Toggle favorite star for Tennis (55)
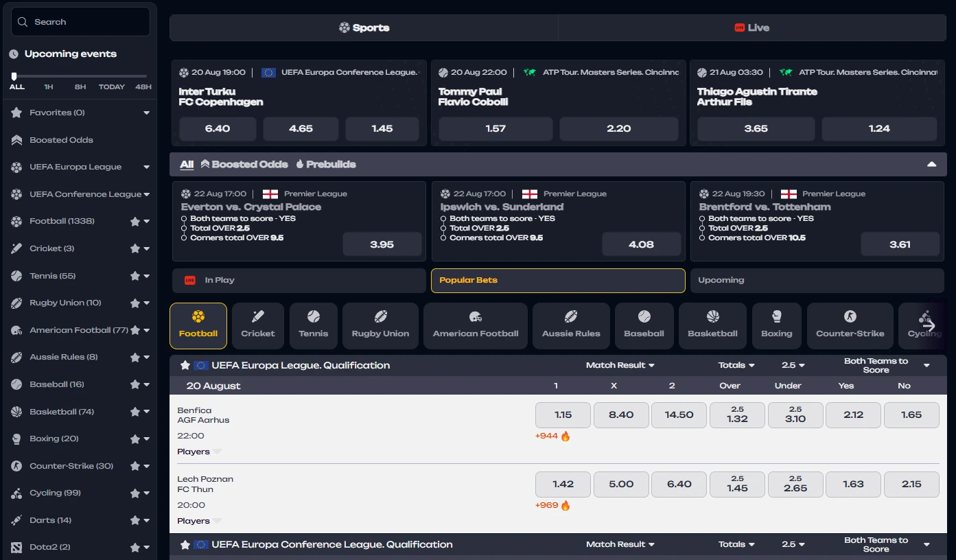Image resolution: width=956 pixels, height=560 pixels. (135, 276)
